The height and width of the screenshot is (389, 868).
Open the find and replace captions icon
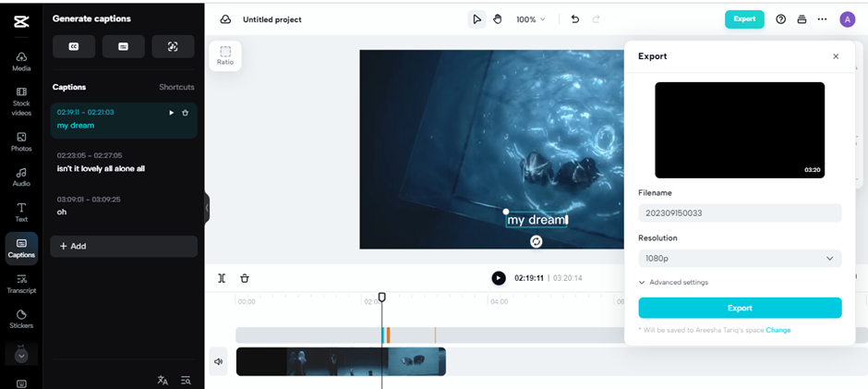(x=186, y=380)
